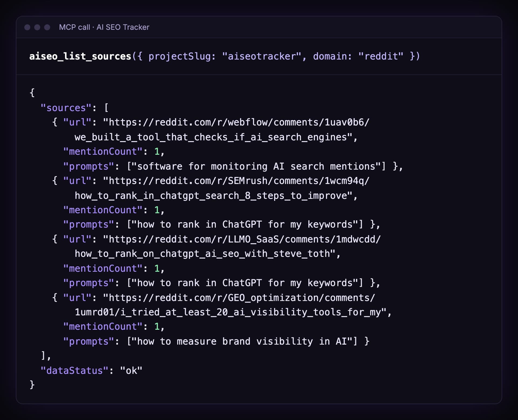Viewport: 518px width, 420px height.
Task: Click the "ok" status value
Action: pos(131,371)
